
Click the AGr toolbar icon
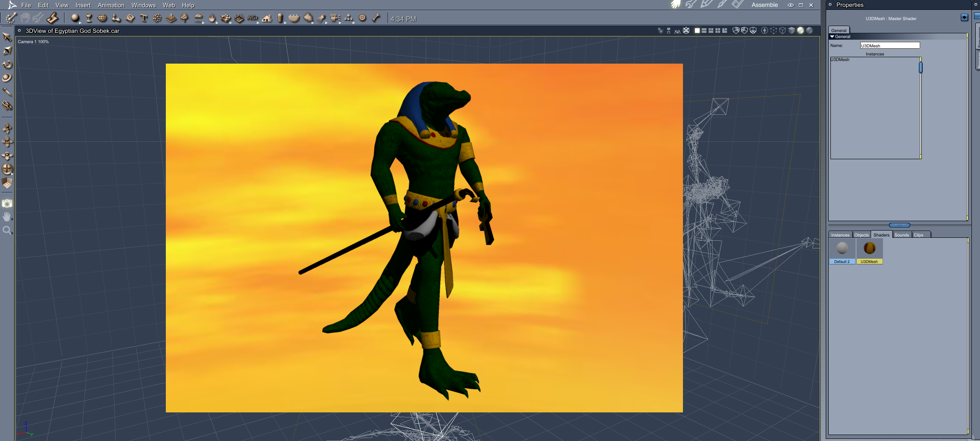[253, 18]
